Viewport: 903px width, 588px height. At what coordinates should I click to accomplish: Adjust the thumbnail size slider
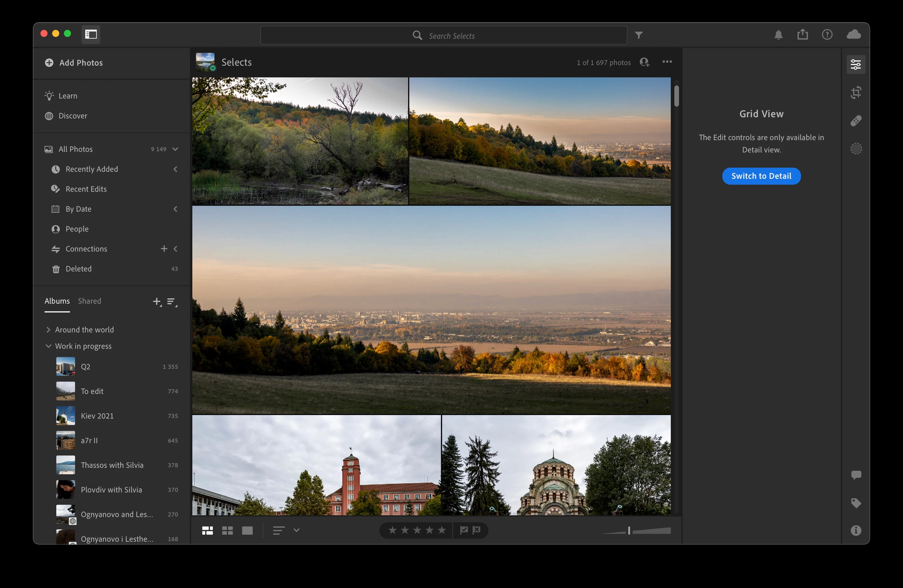[629, 531]
